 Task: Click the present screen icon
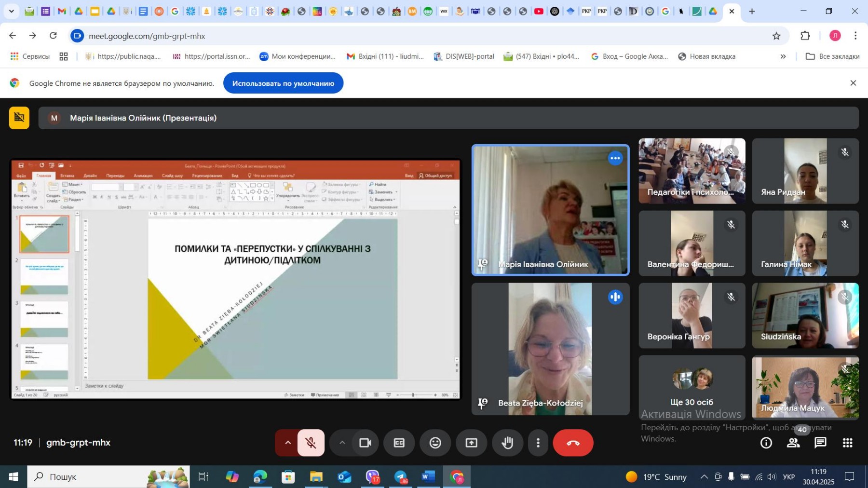471,443
